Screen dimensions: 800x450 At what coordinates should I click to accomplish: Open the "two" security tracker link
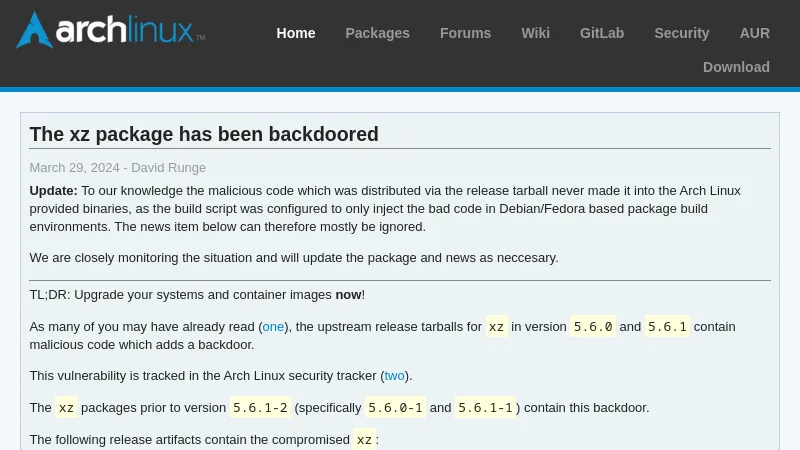pos(395,376)
